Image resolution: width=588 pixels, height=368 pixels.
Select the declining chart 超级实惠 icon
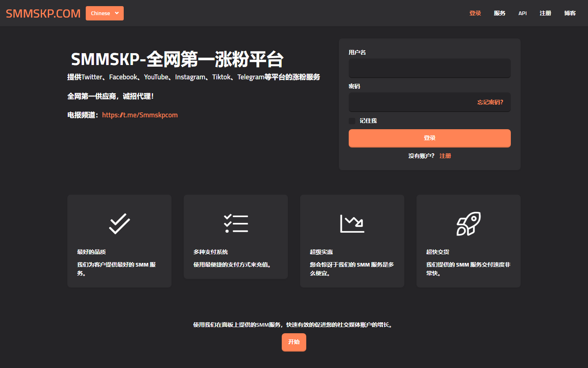pos(352,224)
